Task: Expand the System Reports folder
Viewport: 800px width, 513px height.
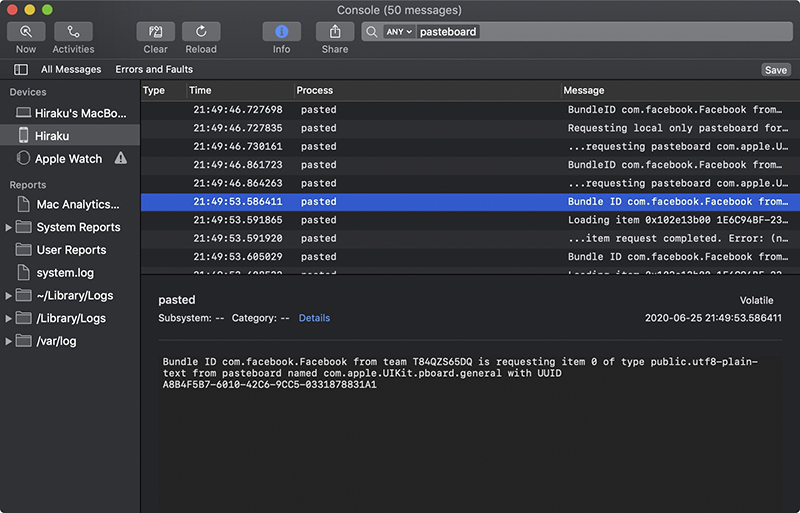Action: click(8, 227)
